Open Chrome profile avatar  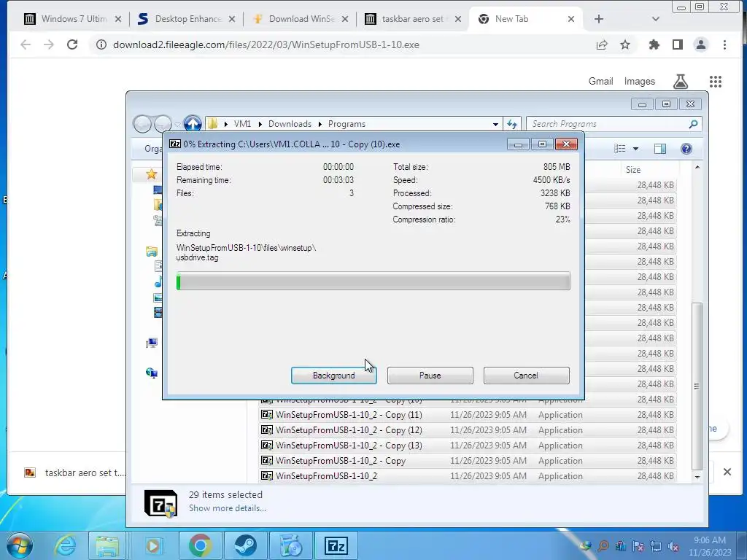pos(701,44)
